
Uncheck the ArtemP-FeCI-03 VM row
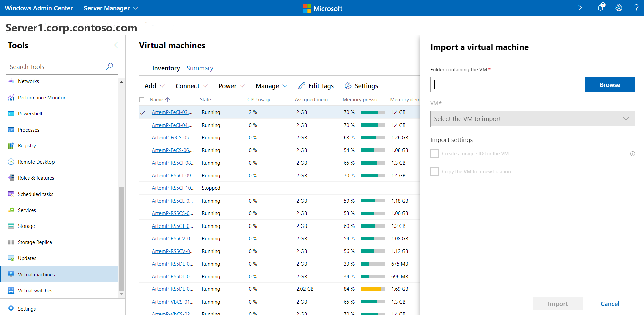click(142, 112)
